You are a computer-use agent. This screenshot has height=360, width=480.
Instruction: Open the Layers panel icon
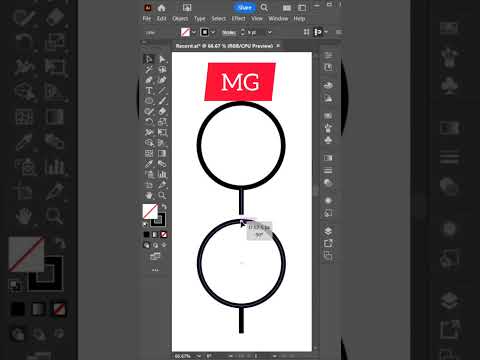click(328, 231)
